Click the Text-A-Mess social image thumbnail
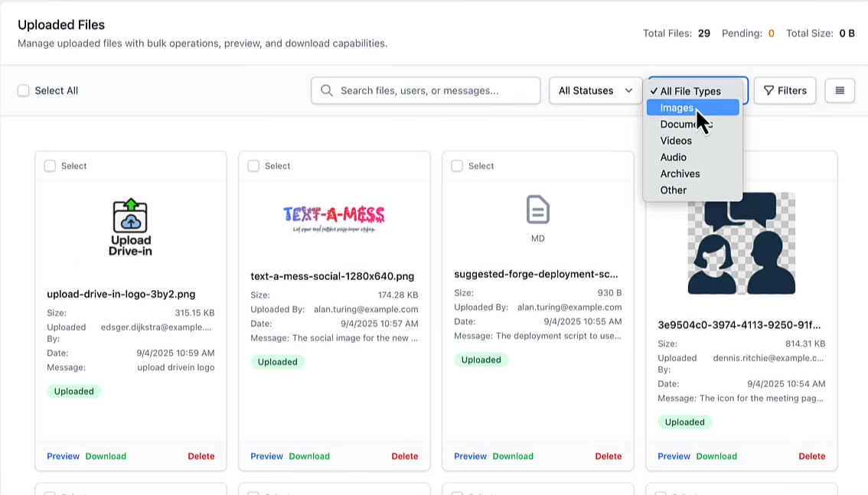The height and width of the screenshot is (495, 868). pyautogui.click(x=334, y=218)
